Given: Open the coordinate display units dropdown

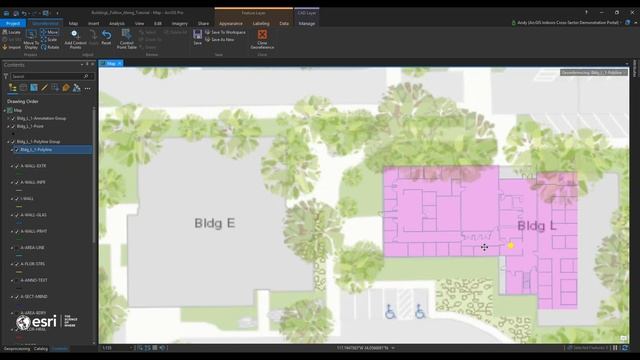Looking at the screenshot, I should coord(393,348).
